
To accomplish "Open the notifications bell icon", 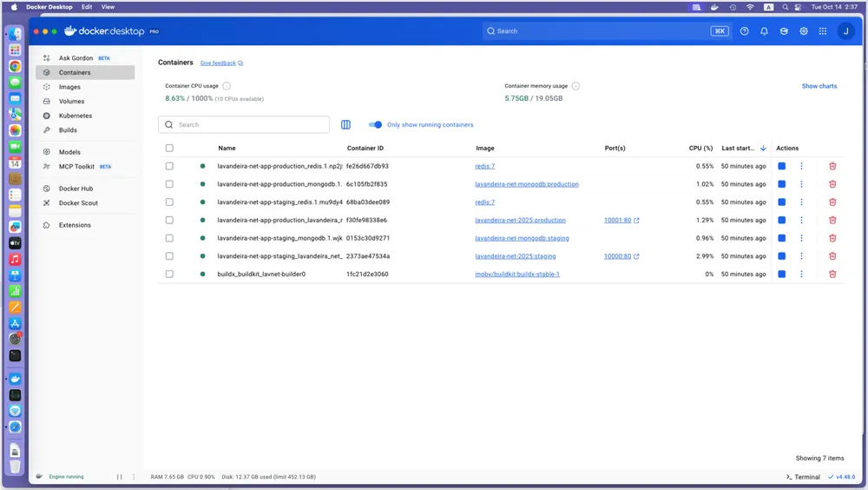I will tap(764, 31).
